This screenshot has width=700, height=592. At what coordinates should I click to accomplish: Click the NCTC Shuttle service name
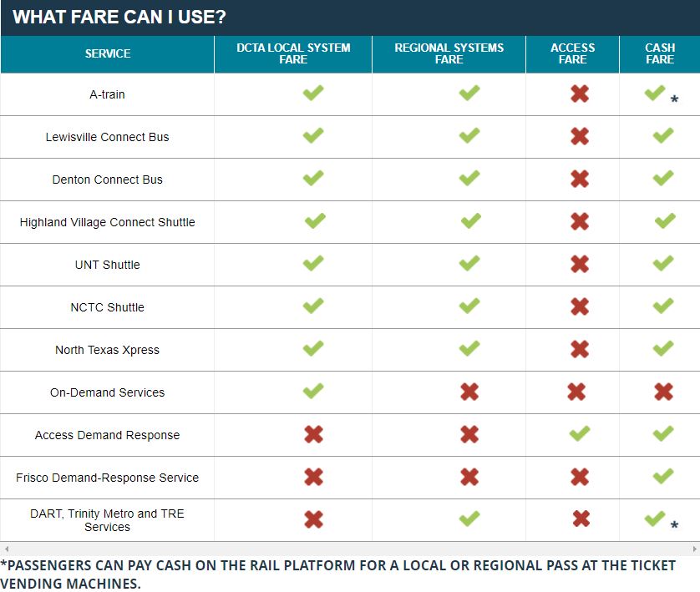107,307
